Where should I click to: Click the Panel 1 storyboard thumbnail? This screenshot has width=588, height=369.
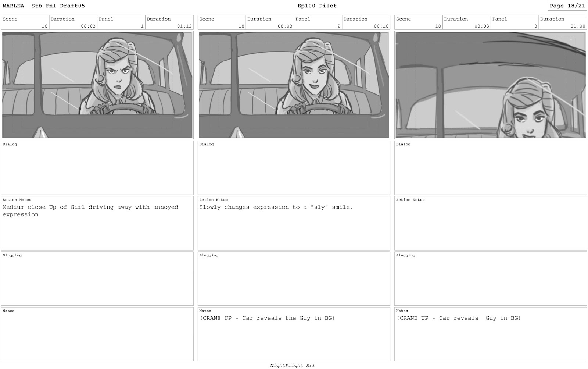pos(97,85)
